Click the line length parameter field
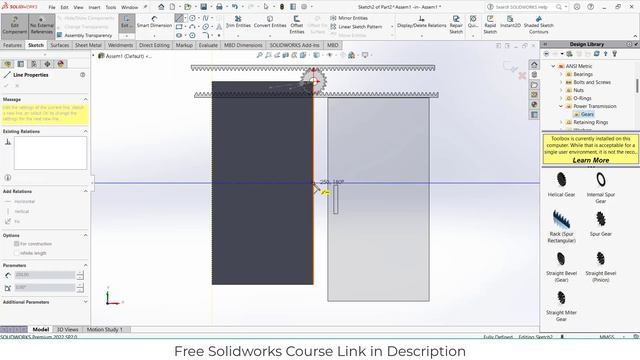This screenshot has width=640, height=360. (x=45, y=275)
